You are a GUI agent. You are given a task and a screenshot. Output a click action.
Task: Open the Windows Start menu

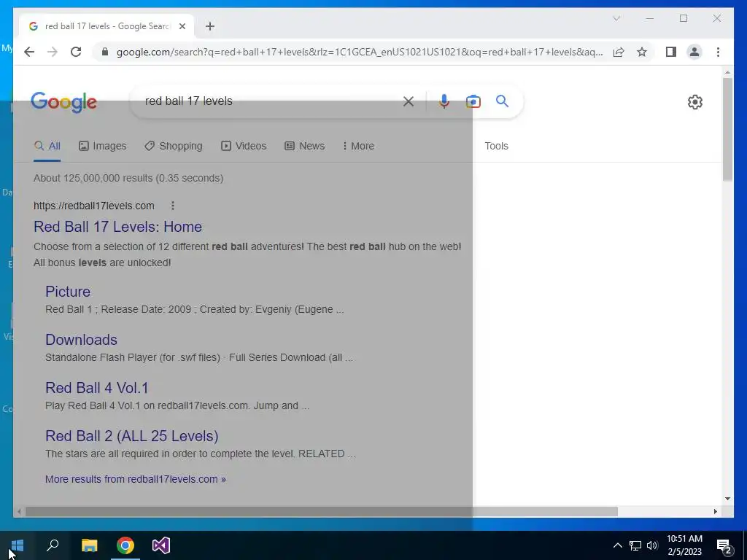coord(18,545)
